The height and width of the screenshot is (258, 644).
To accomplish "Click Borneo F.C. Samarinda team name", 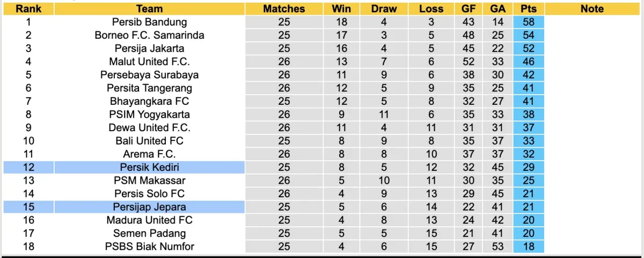I will tap(149, 35).
